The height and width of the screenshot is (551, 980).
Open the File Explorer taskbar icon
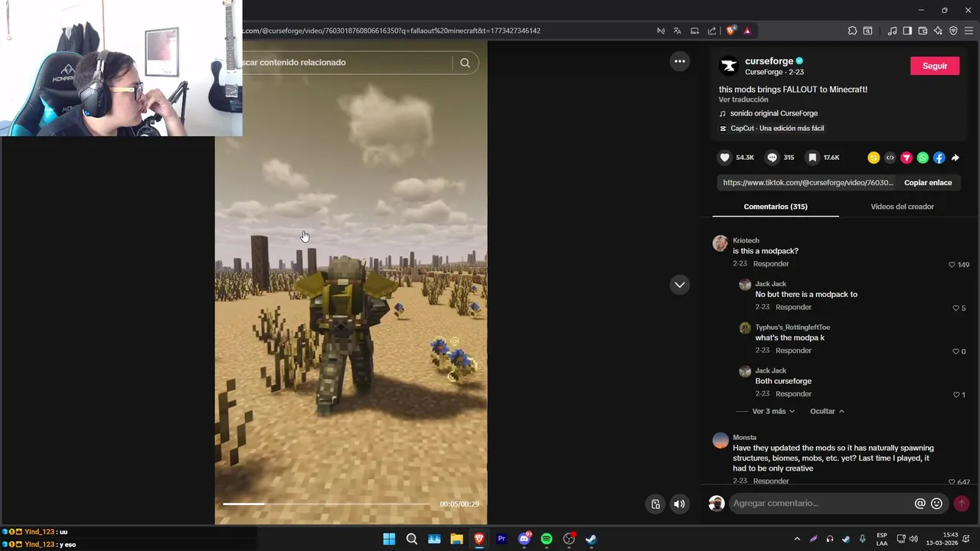456,539
